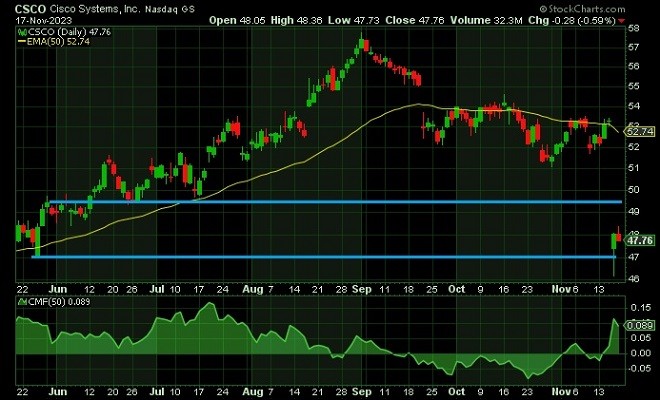
Task: Click the latest red candlestick at 47.76
Action: (618, 237)
